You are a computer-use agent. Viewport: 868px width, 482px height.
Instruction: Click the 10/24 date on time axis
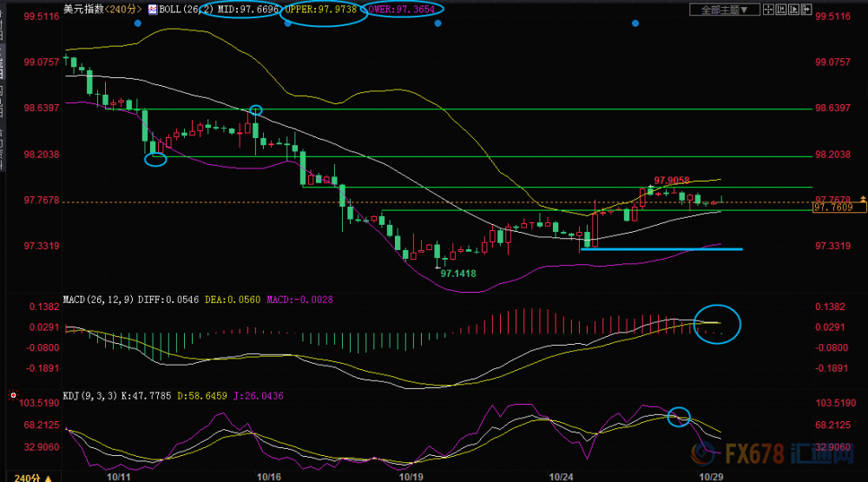[561, 477]
